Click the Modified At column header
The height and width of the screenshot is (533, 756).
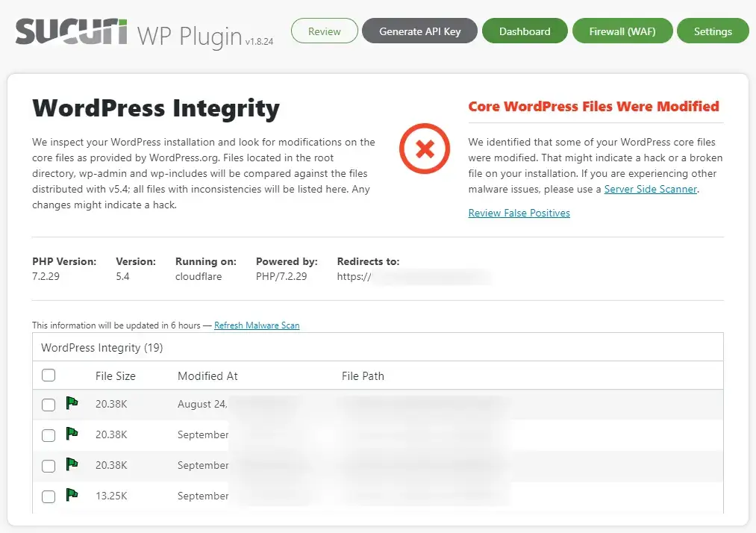[x=207, y=375]
